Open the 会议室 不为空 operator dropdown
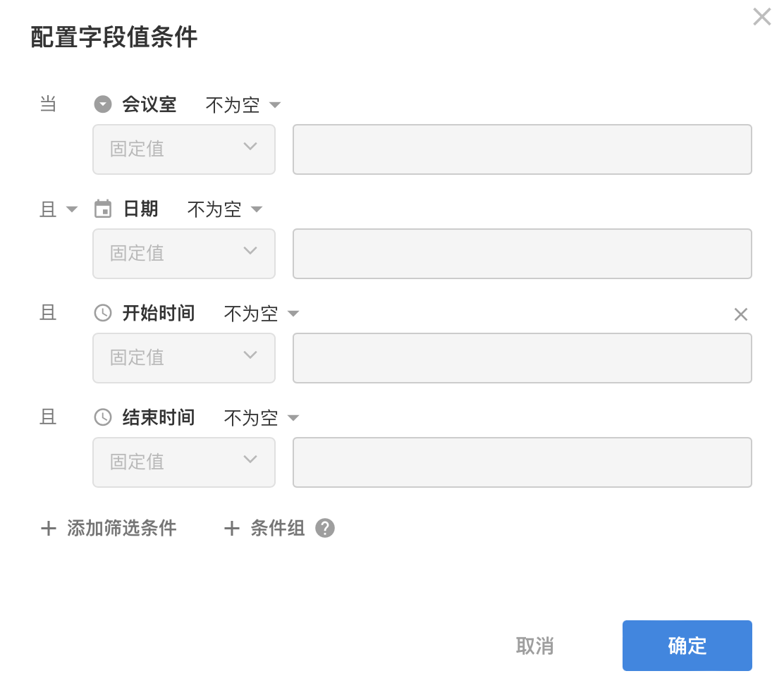The width and height of the screenshot is (784, 695). click(243, 106)
